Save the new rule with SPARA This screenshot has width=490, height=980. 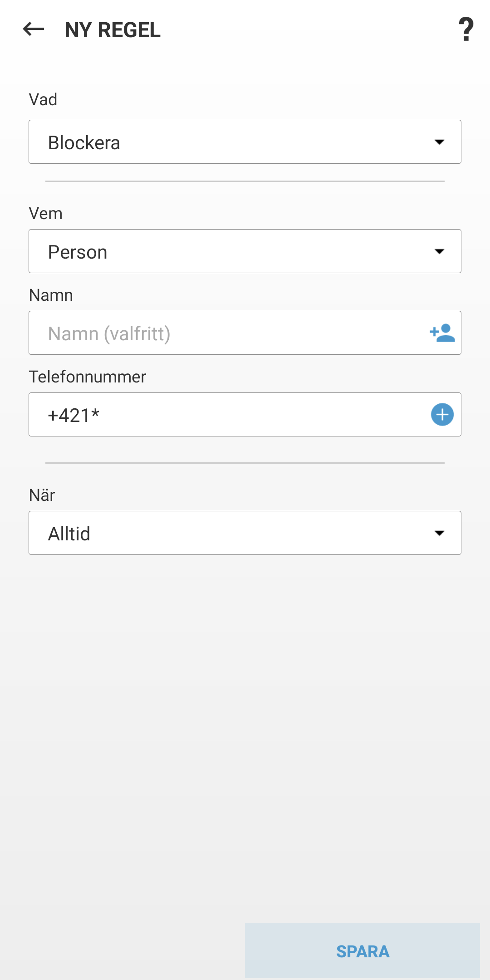coord(363,951)
